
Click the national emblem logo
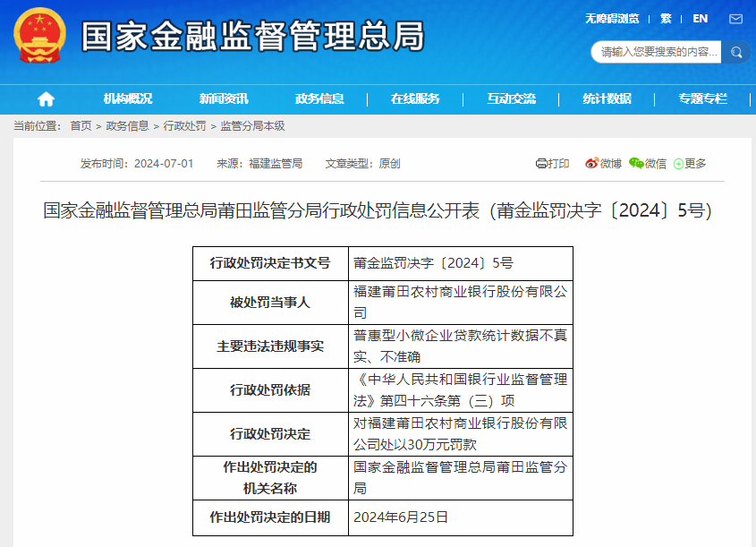pos(39,35)
